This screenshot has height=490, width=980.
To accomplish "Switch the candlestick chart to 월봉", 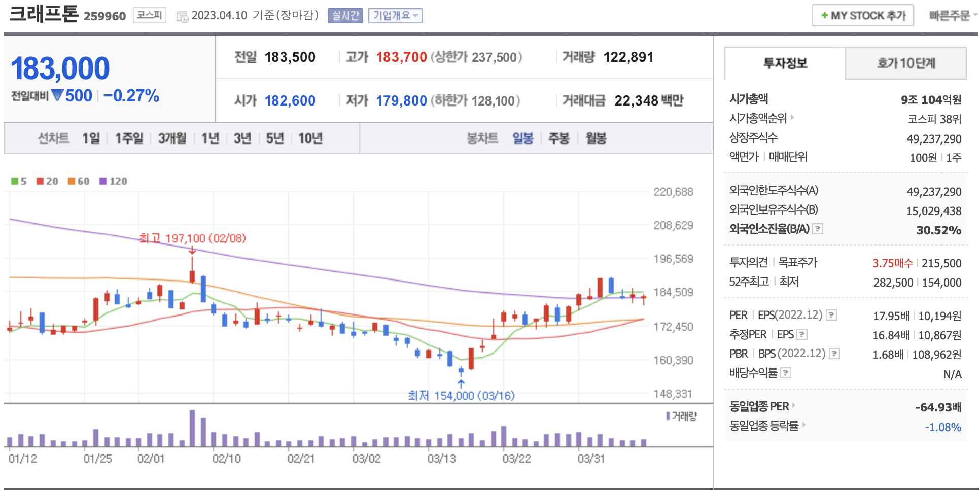I will (596, 138).
